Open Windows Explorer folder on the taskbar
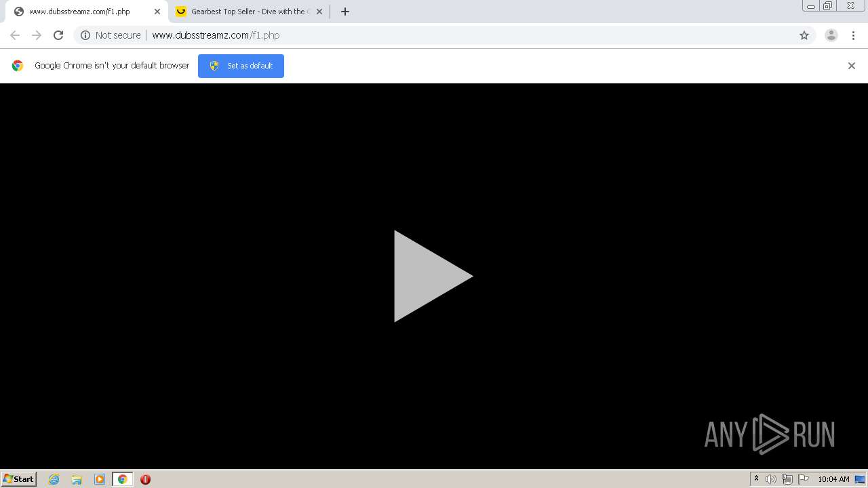The image size is (868, 488). (x=77, y=479)
